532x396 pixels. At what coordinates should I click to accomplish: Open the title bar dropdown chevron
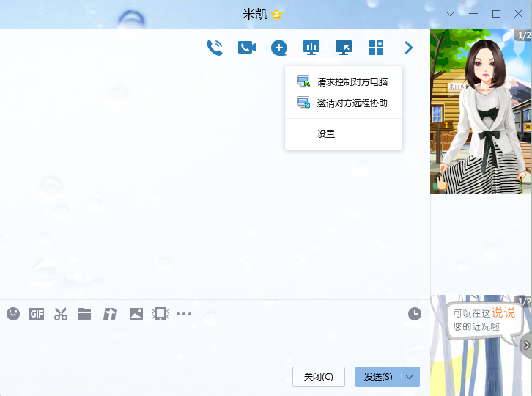click(x=450, y=14)
